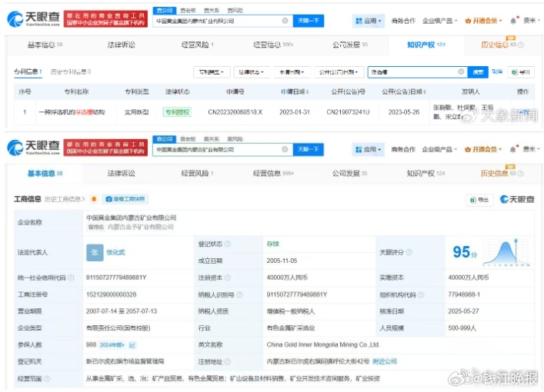Image resolution: width=544 pixels, height=392 pixels.
Task: Open the 2024年报 year dropdown
Action: [112, 345]
